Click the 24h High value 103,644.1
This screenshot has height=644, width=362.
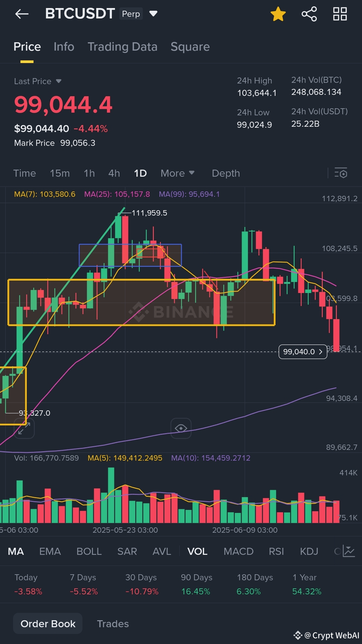257,93
